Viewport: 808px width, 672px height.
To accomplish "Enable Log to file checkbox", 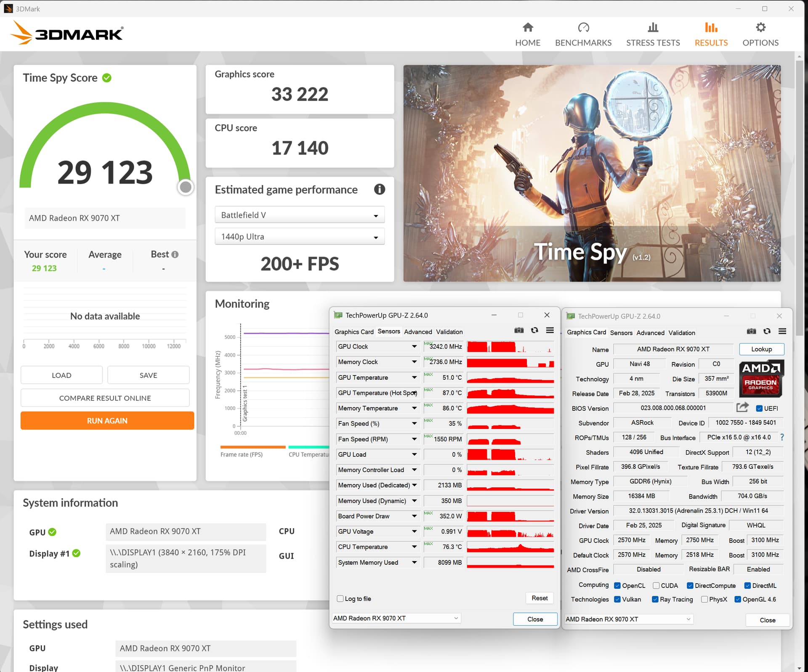I will coord(340,598).
